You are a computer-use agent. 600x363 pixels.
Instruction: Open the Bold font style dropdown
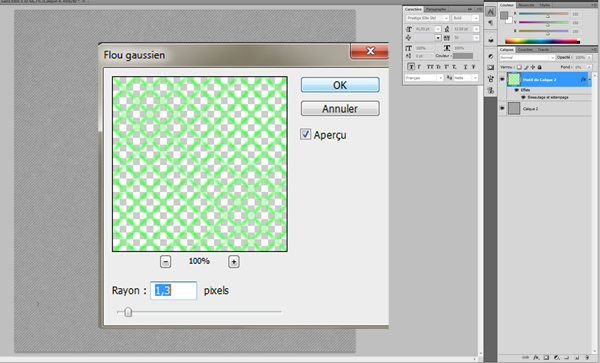click(465, 18)
